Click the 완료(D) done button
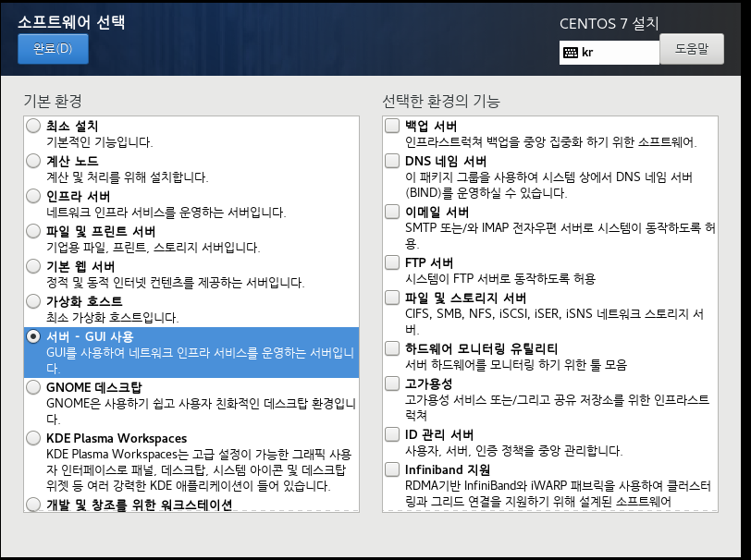This screenshot has width=751, height=560. click(53, 49)
